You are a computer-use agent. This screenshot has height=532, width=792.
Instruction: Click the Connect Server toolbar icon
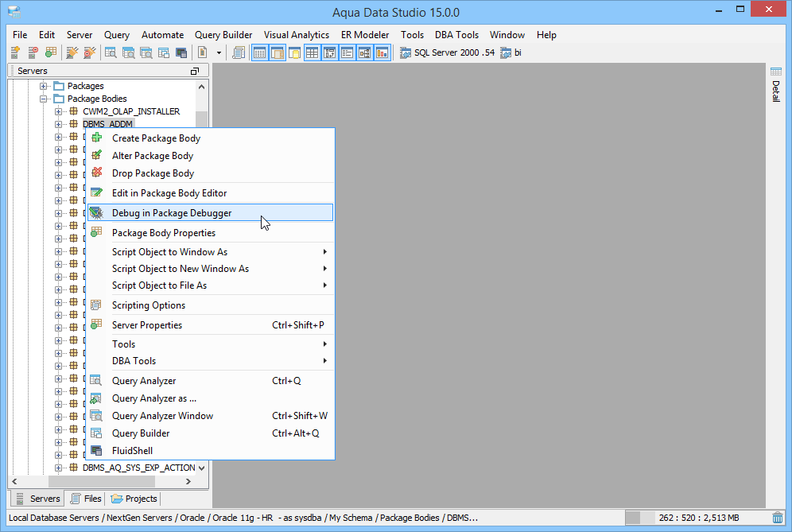(x=72, y=52)
